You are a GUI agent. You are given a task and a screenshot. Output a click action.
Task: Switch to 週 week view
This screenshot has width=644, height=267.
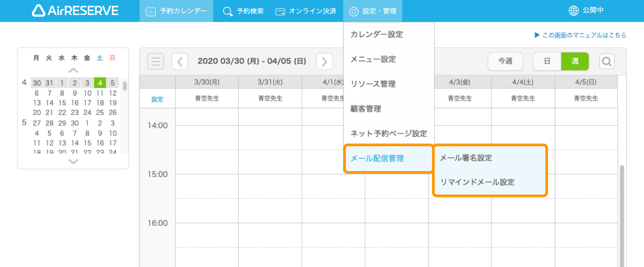click(575, 61)
